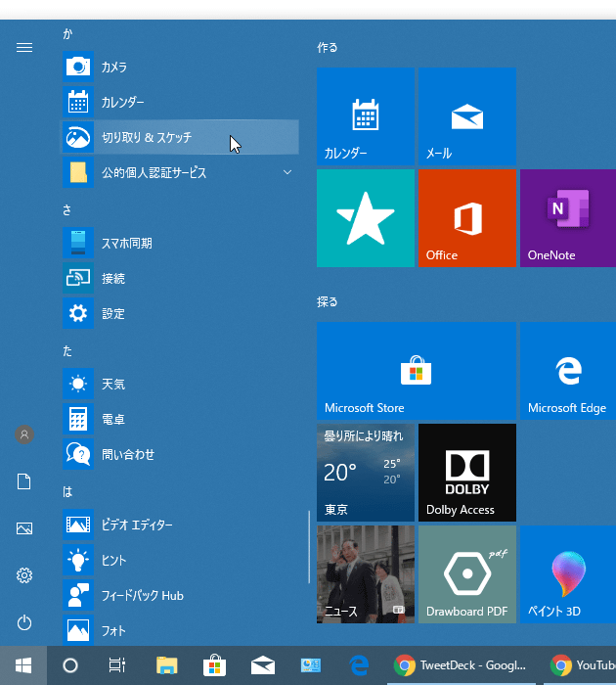Screen dimensions: 616x685
Task: Switch to YouTube Chrome window
Action: (580, 665)
